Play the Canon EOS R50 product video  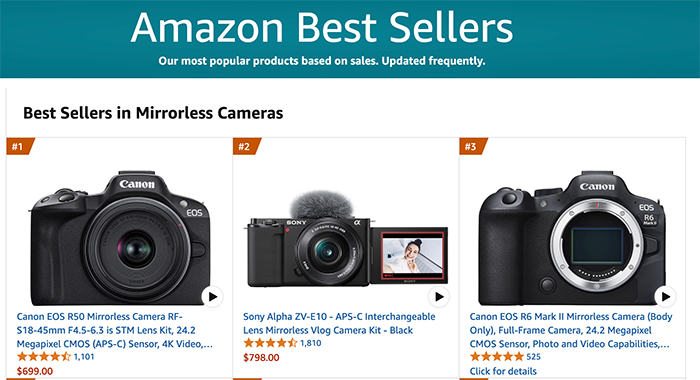pyautogui.click(x=212, y=296)
